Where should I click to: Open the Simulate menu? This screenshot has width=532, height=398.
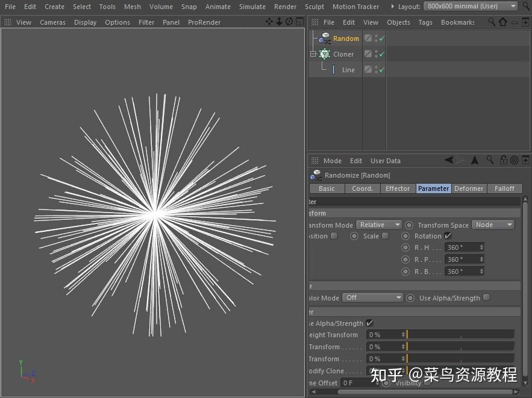coord(252,7)
